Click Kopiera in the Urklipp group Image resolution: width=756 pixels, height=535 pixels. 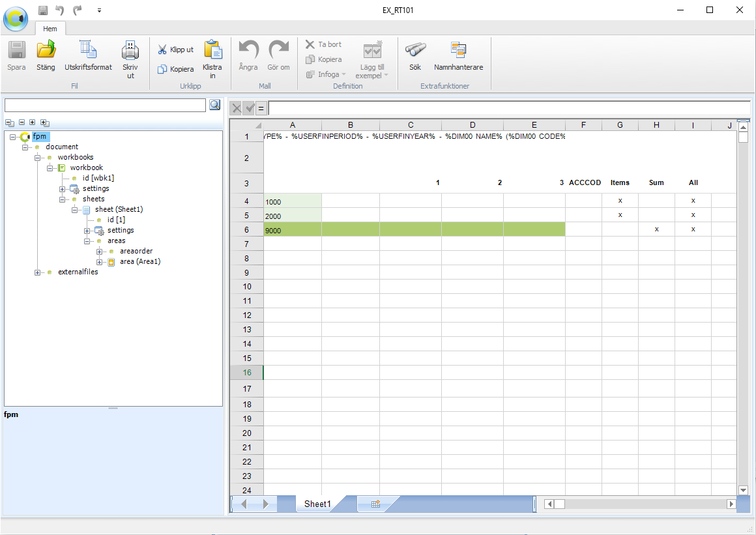point(176,70)
